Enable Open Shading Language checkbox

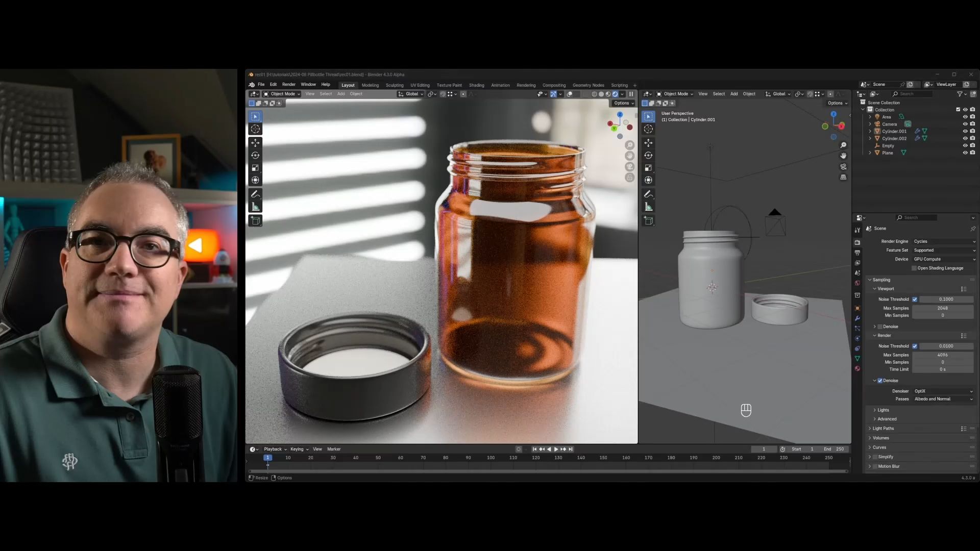[914, 268]
